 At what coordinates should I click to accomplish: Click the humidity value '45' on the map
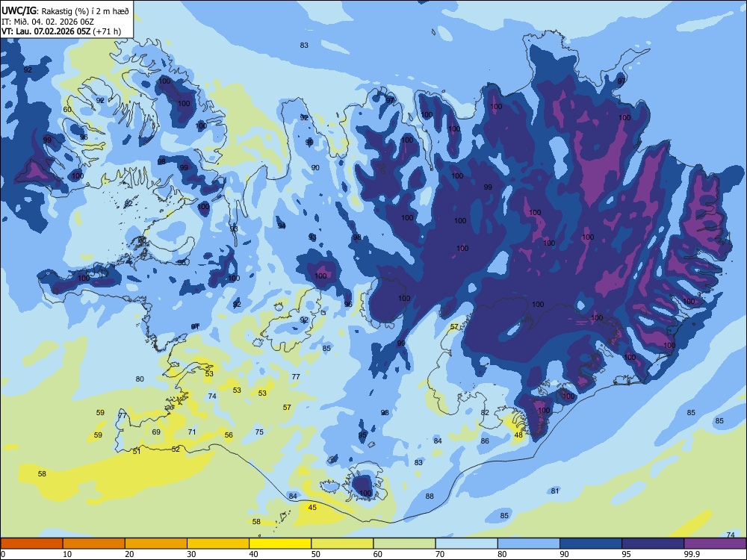tap(312, 507)
